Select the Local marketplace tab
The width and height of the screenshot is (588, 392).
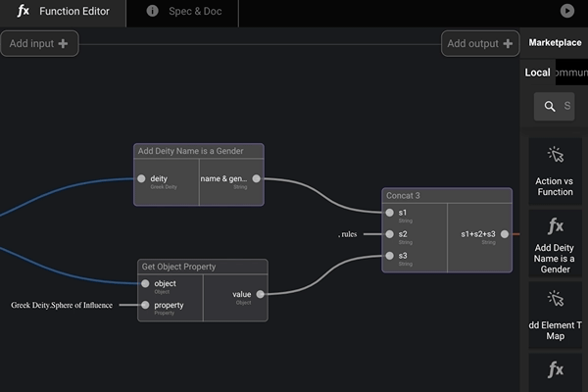tap(537, 73)
